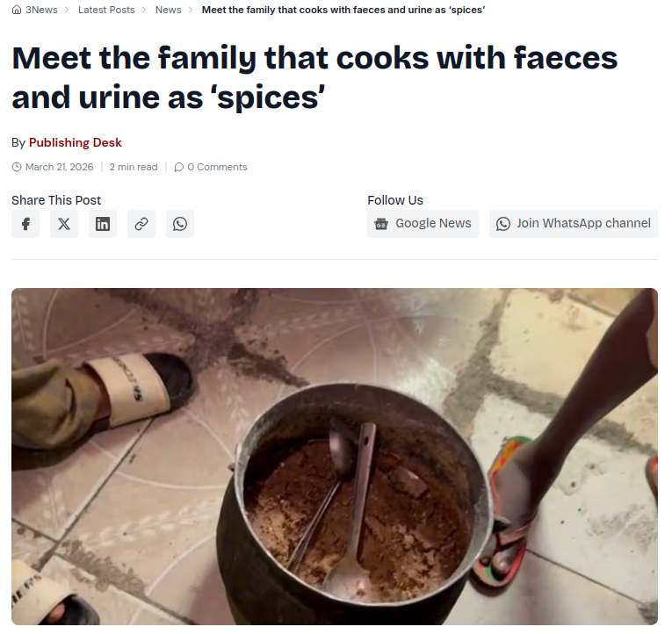Open the article's featured pot image
The height and width of the screenshot is (634, 672).
[x=335, y=457]
